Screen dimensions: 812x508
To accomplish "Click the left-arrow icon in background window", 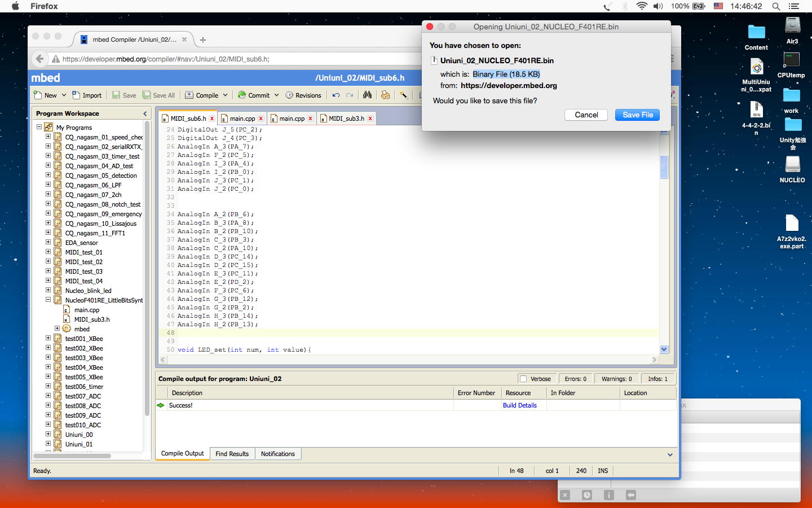I will [x=631, y=495].
